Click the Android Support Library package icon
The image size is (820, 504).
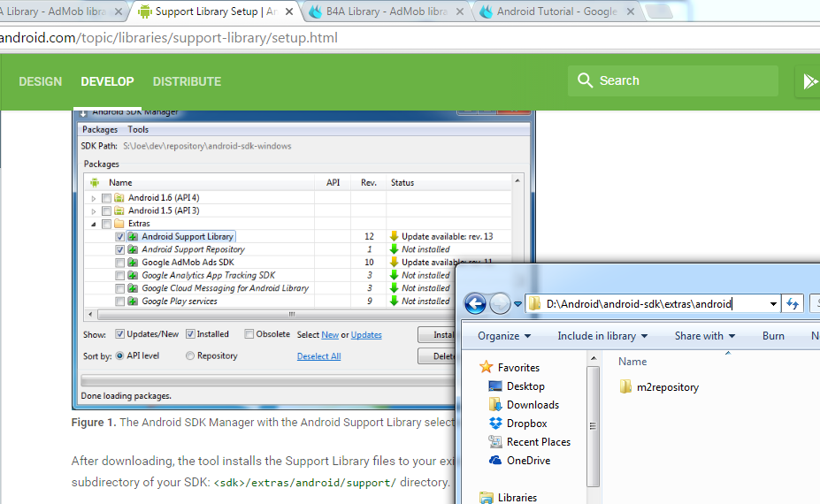(133, 236)
